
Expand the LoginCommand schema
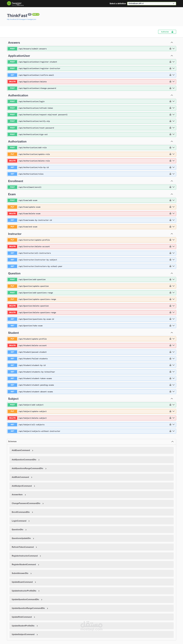pos(29,521)
